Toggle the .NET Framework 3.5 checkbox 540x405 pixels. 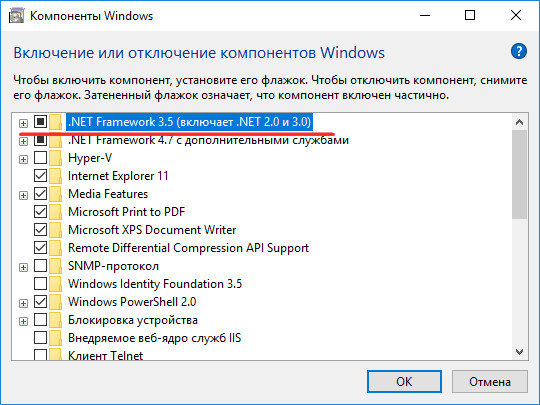40,122
